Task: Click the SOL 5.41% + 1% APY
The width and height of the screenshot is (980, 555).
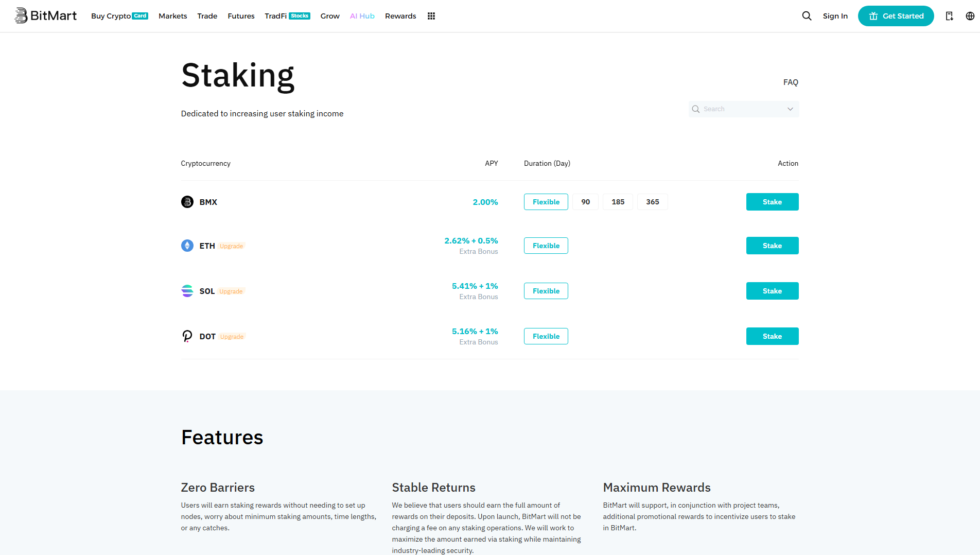Action: point(475,286)
